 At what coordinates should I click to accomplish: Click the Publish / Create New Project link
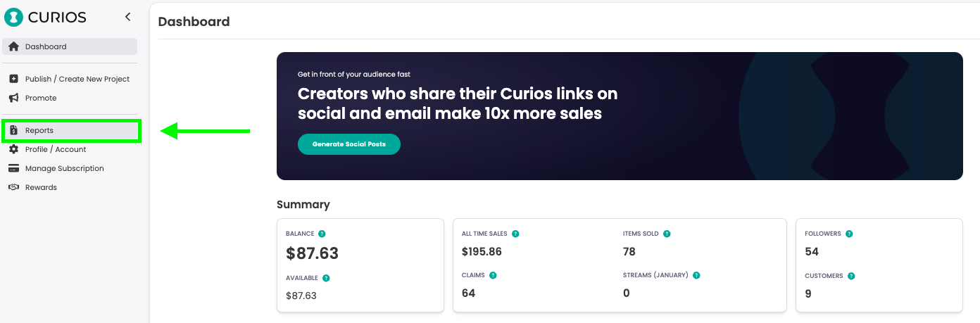coord(77,79)
